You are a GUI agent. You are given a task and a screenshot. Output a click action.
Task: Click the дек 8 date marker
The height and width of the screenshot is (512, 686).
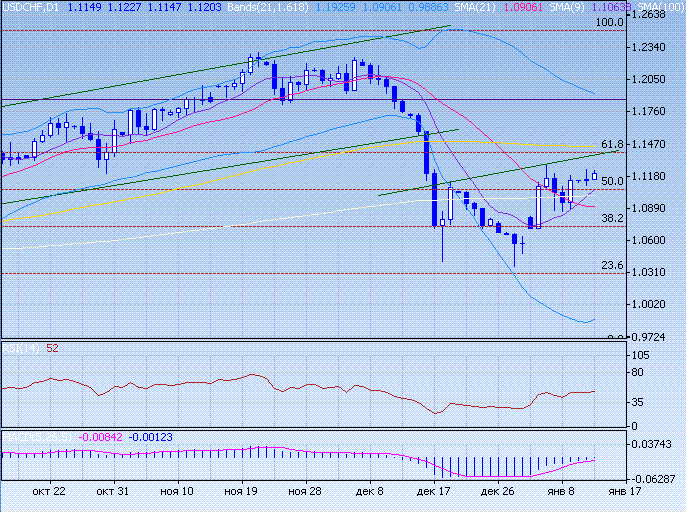369,492
